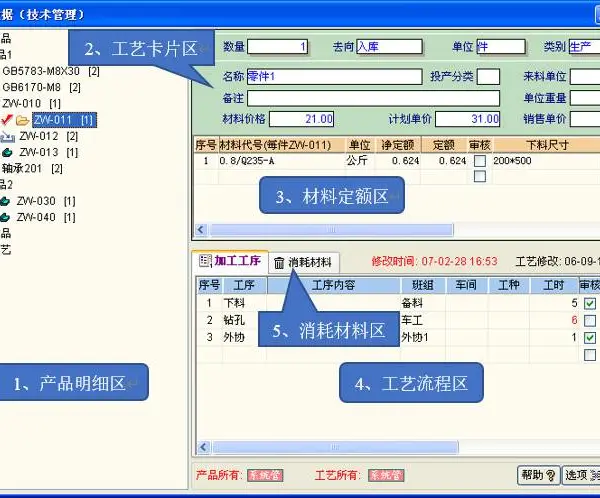This screenshot has width=600, height=498.
Task: Switch to 加工工序 tab
Action: (230, 261)
